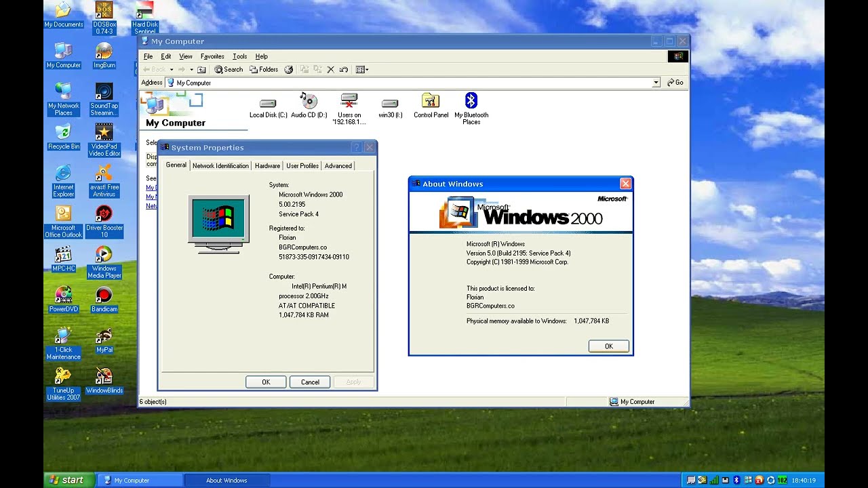Viewport: 868px width, 488px height.
Task: Select Audio CD (D:) drive icon
Action: click(x=309, y=106)
